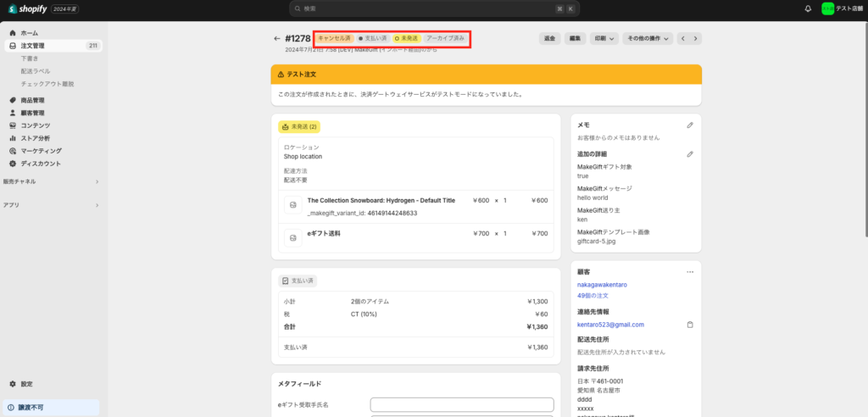The height and width of the screenshot is (417, 868).
Task: Click the マーケティング target icon
Action: (13, 151)
